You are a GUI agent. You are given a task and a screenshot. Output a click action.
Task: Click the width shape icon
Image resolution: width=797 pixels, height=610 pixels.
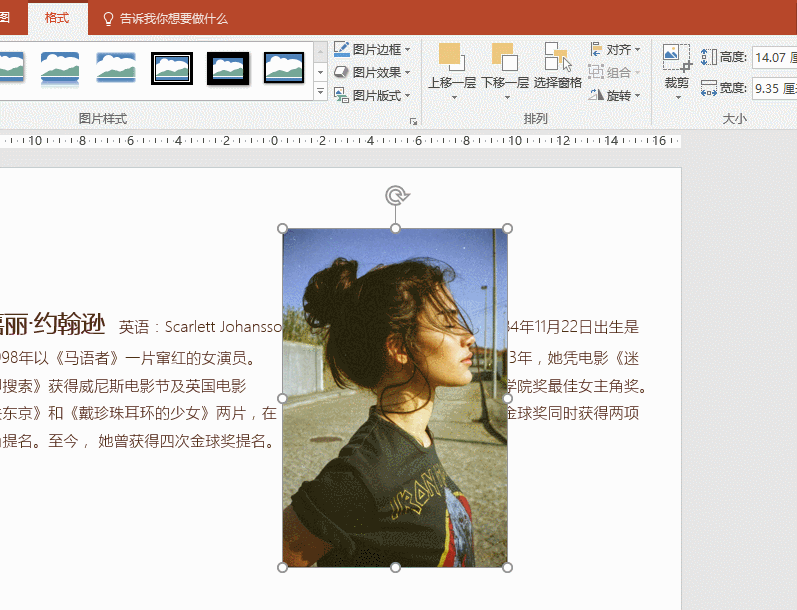709,88
